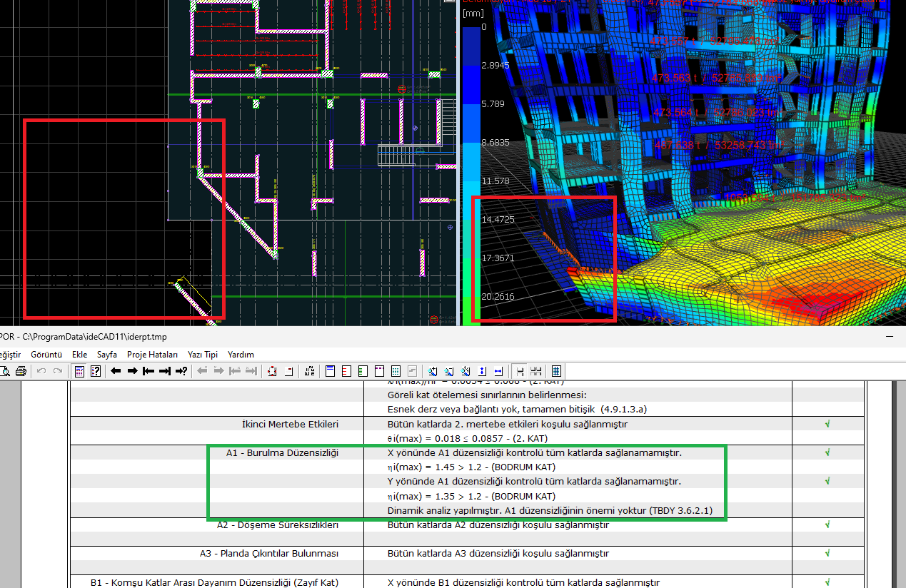Image resolution: width=906 pixels, height=588 pixels.
Task: Open the Yazı Tipi menu
Action: [x=202, y=354]
